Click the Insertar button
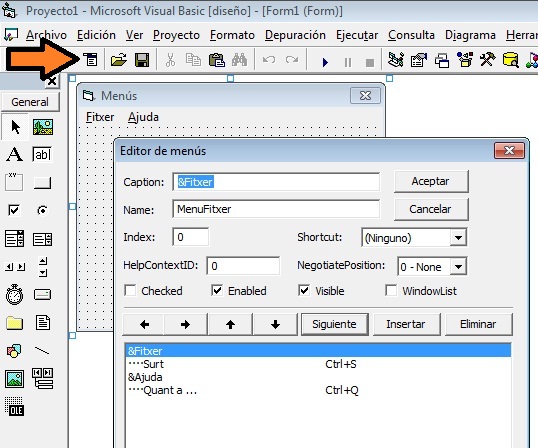The height and width of the screenshot is (448, 538). (x=406, y=324)
